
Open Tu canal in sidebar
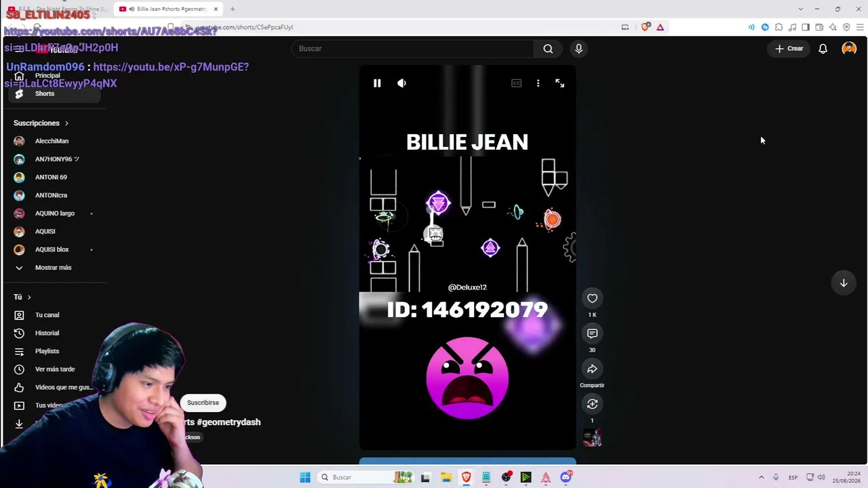pyautogui.click(x=54, y=315)
